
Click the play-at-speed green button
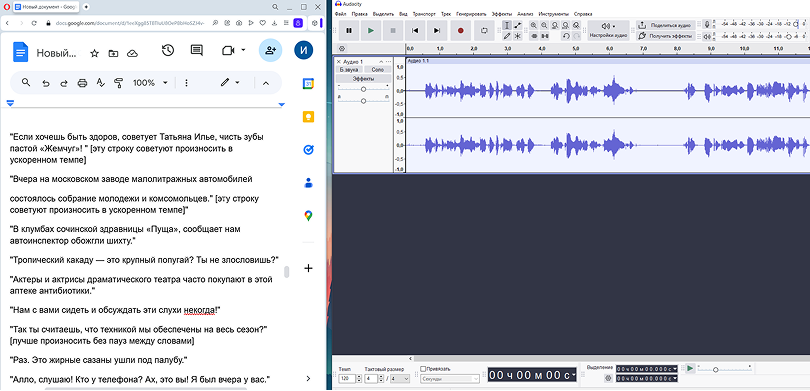tap(690, 368)
